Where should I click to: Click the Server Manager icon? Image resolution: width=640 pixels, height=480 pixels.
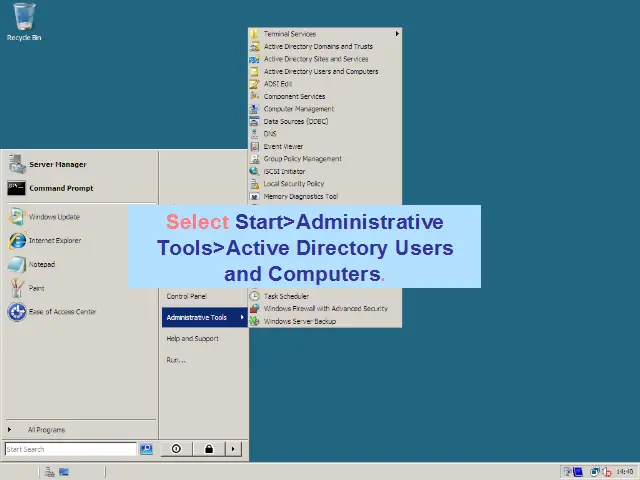click(x=17, y=164)
